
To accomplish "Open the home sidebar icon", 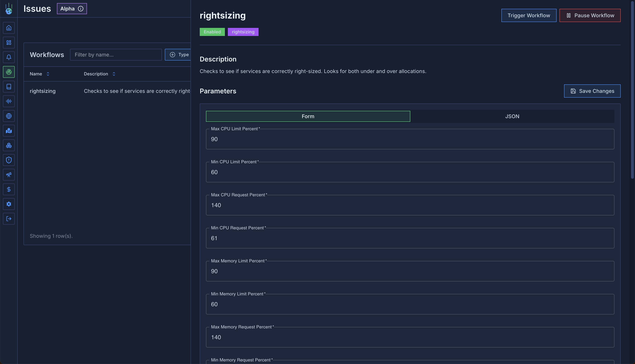I will [9, 28].
